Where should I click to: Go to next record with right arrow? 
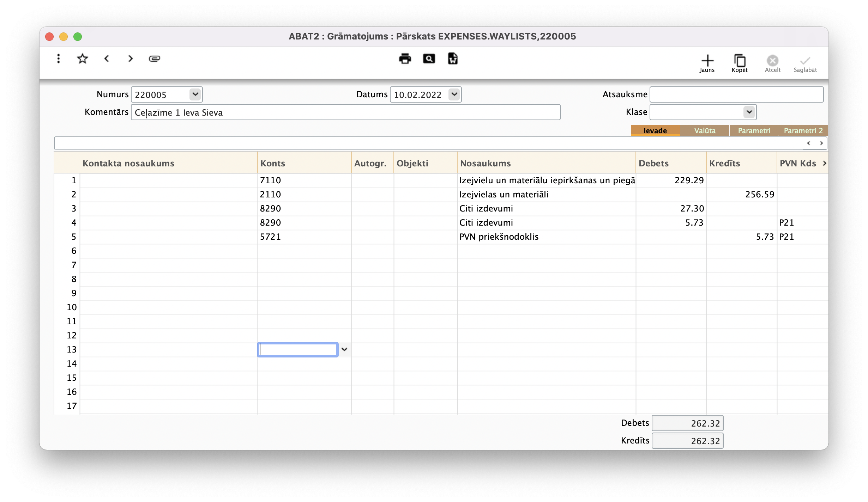[x=131, y=59]
